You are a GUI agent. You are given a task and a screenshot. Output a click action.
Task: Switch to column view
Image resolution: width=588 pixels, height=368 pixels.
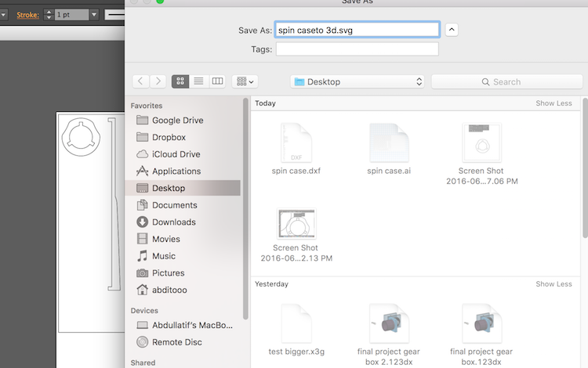[217, 81]
